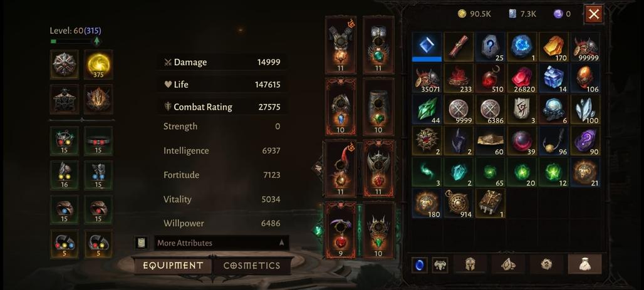The width and height of the screenshot is (644, 290).
Task: Show the bag filter in inventory
Action: pyautogui.click(x=584, y=264)
